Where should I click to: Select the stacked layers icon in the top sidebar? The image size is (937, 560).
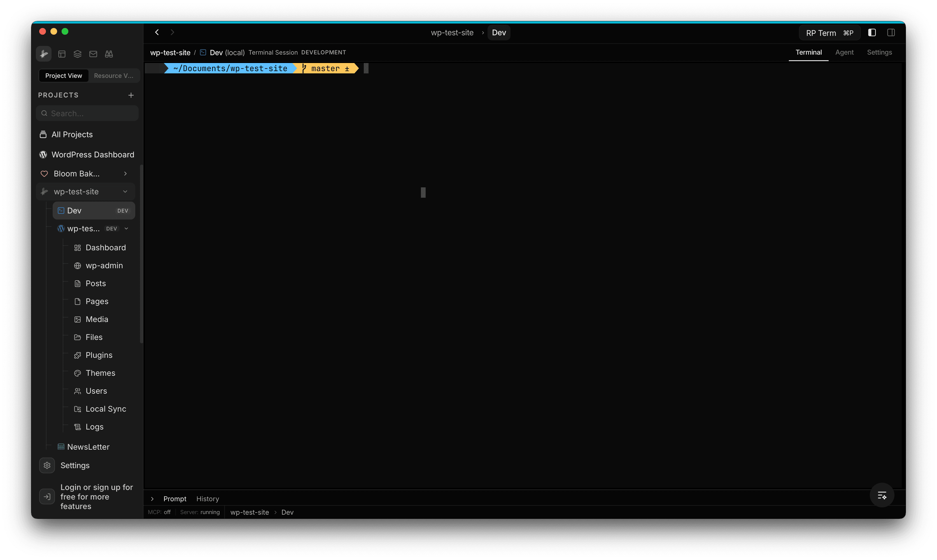(x=77, y=53)
